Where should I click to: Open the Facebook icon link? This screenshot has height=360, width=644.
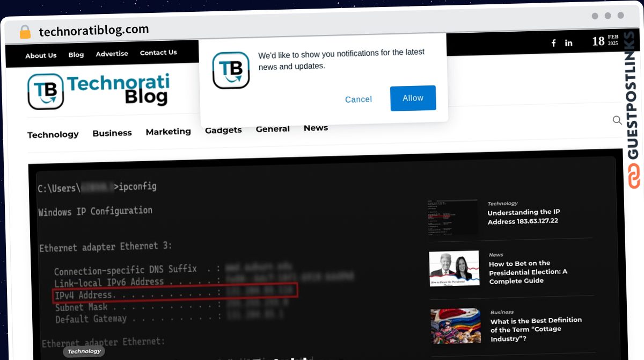pos(554,43)
